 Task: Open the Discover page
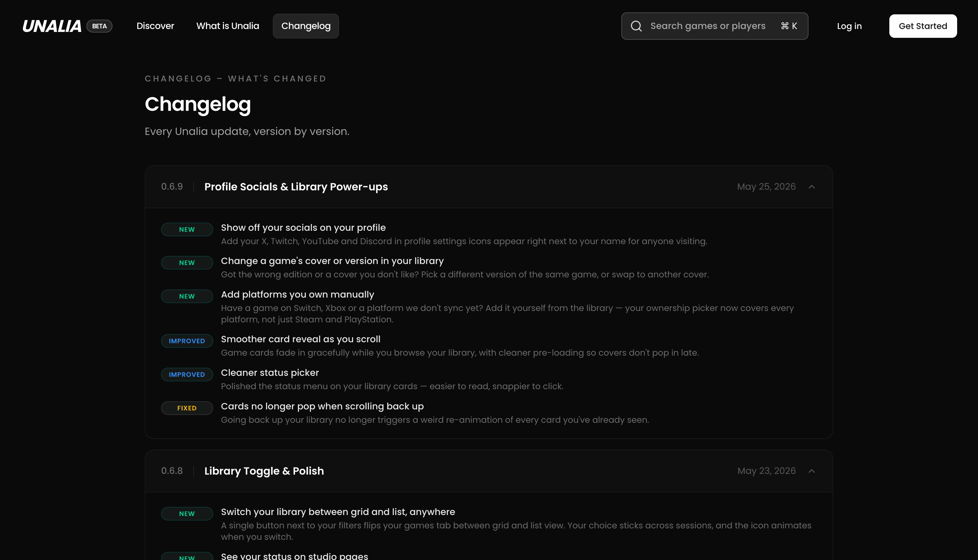point(156,26)
